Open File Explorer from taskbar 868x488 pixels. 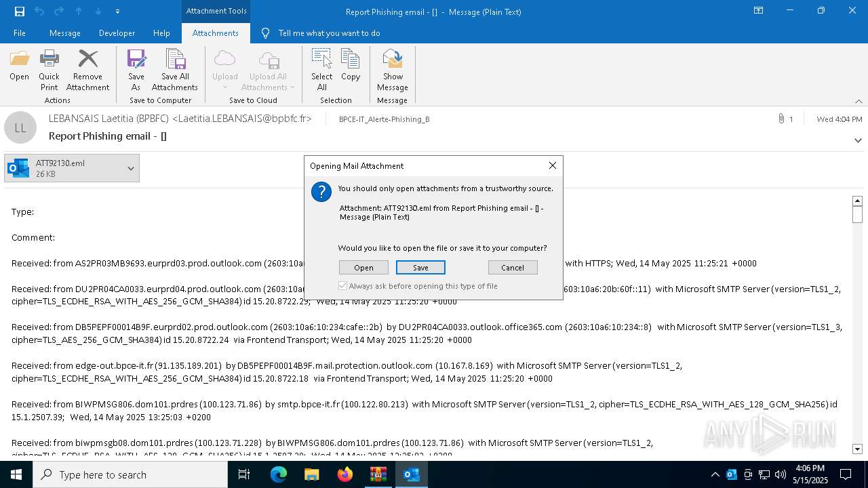[312, 474]
